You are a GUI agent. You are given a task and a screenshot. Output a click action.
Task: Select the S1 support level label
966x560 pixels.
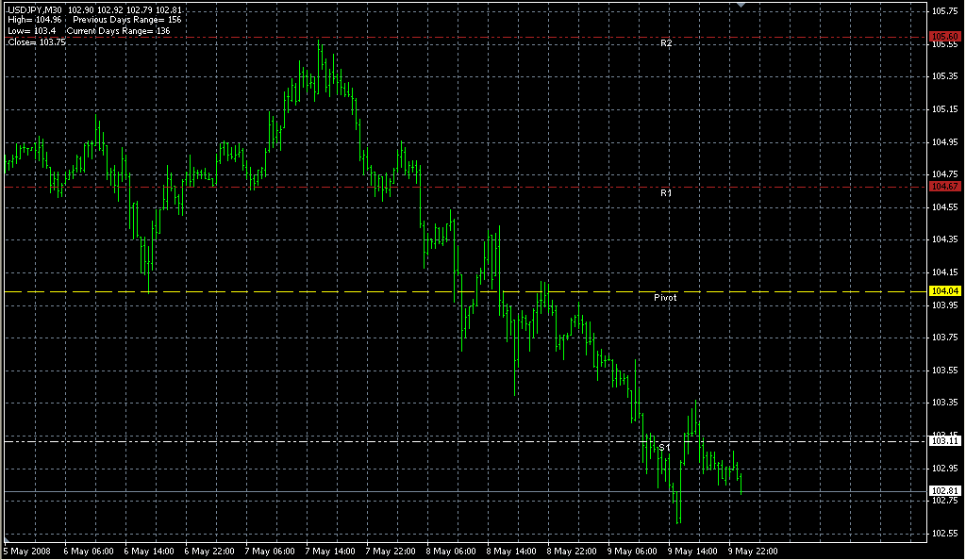[665, 446]
